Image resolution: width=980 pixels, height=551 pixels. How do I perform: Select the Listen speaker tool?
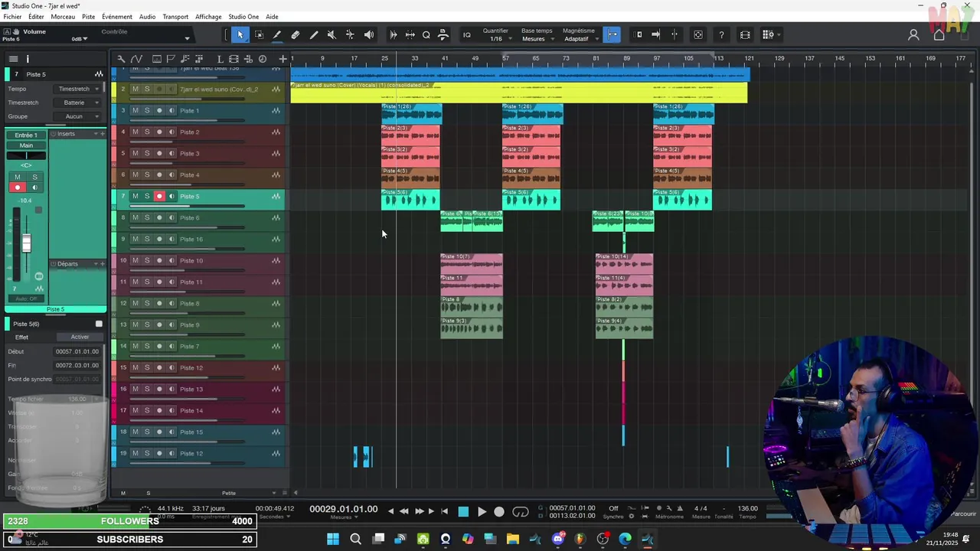click(369, 34)
